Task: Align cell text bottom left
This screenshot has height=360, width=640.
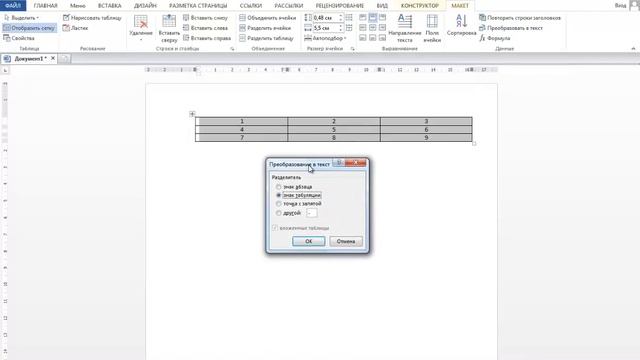Action: (363, 38)
